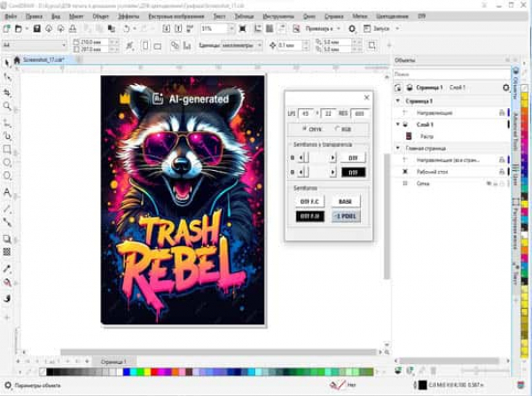Collapse the Слой 1 tree node
This screenshot has width=532, height=396.
(x=398, y=124)
